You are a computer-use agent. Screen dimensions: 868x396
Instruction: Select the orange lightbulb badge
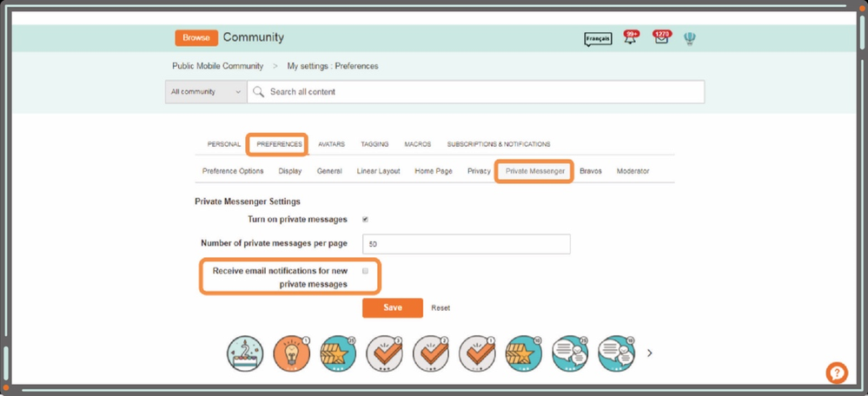coord(292,353)
